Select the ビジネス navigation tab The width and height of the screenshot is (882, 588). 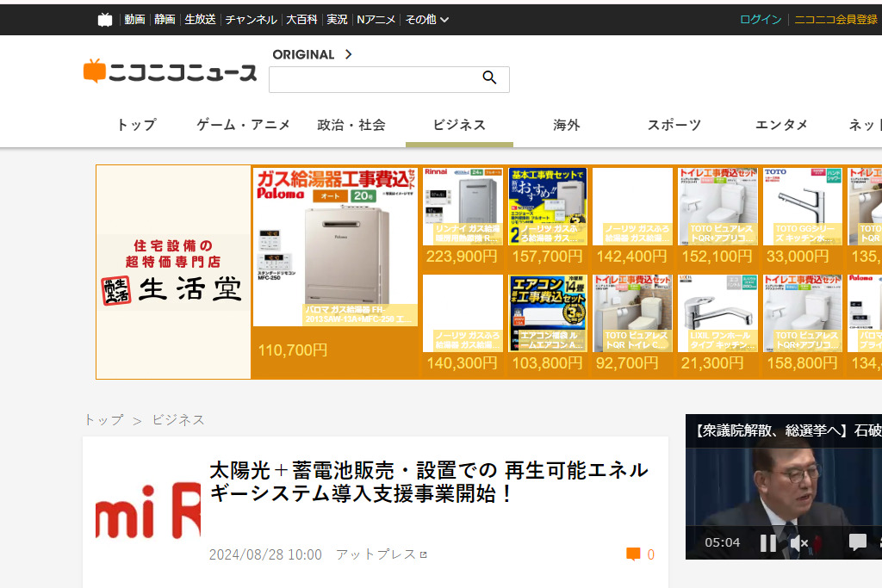(x=460, y=125)
